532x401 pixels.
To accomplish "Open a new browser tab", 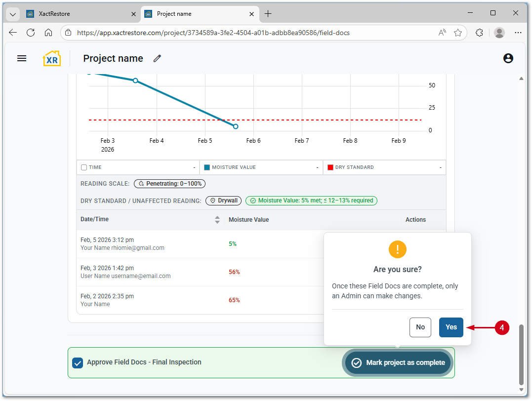I will tap(268, 14).
